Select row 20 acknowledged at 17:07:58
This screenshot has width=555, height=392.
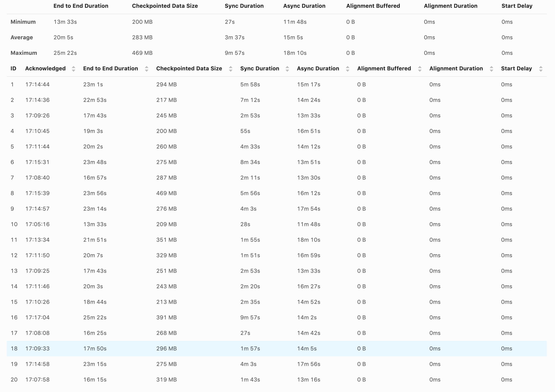point(37,380)
